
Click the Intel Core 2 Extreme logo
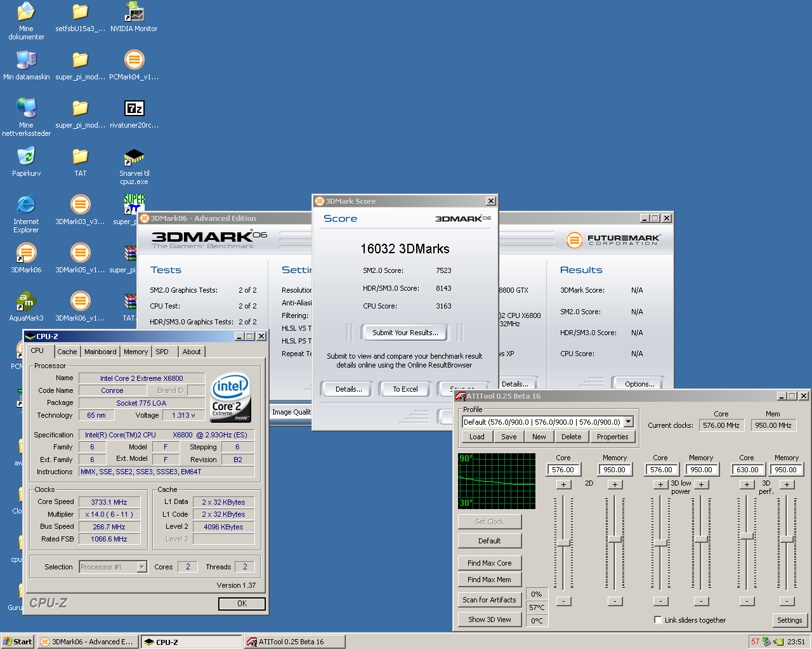click(x=230, y=397)
